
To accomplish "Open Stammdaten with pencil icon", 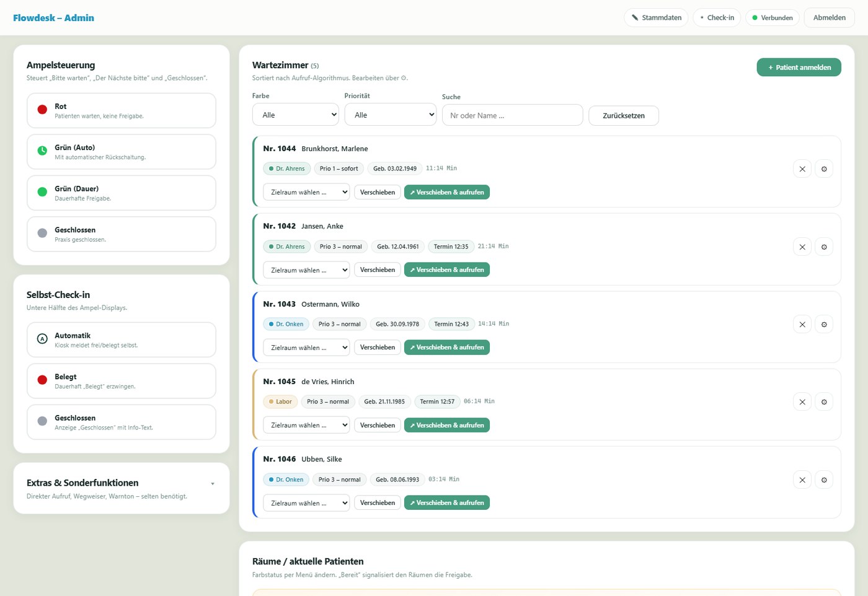I will (657, 18).
